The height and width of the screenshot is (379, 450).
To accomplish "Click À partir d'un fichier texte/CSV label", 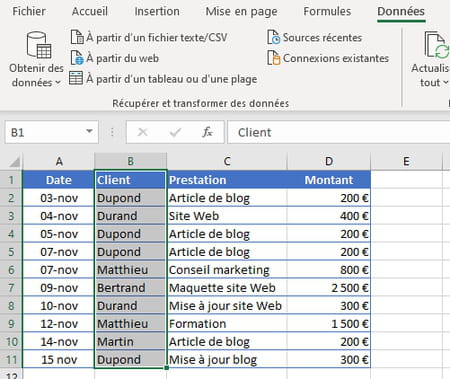I will [x=157, y=37].
